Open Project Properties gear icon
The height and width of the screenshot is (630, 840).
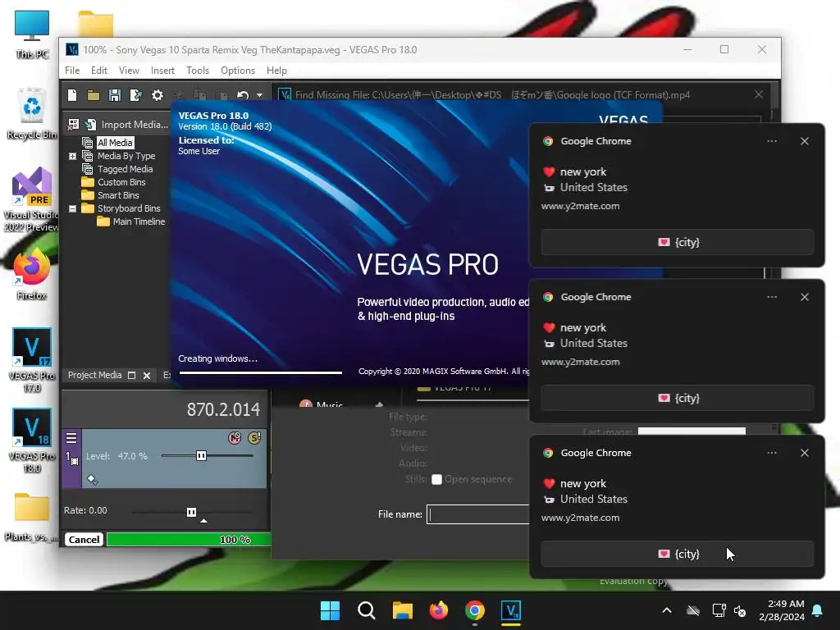[x=157, y=95]
